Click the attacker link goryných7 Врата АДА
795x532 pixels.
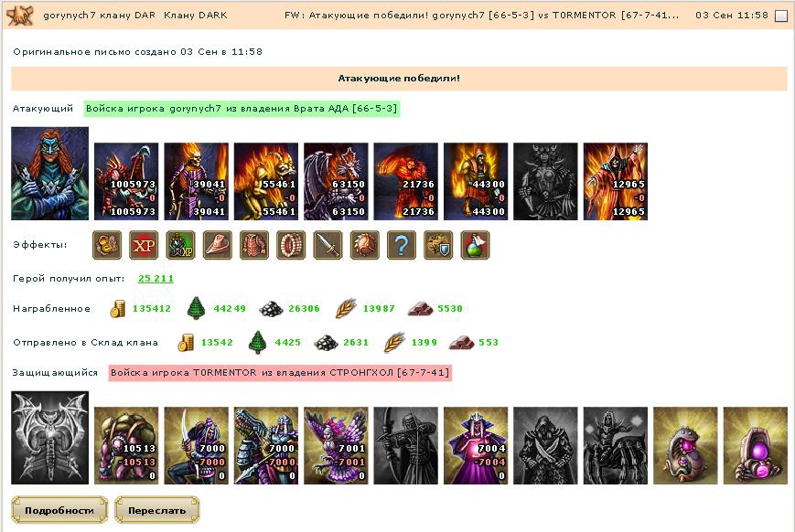242,109
